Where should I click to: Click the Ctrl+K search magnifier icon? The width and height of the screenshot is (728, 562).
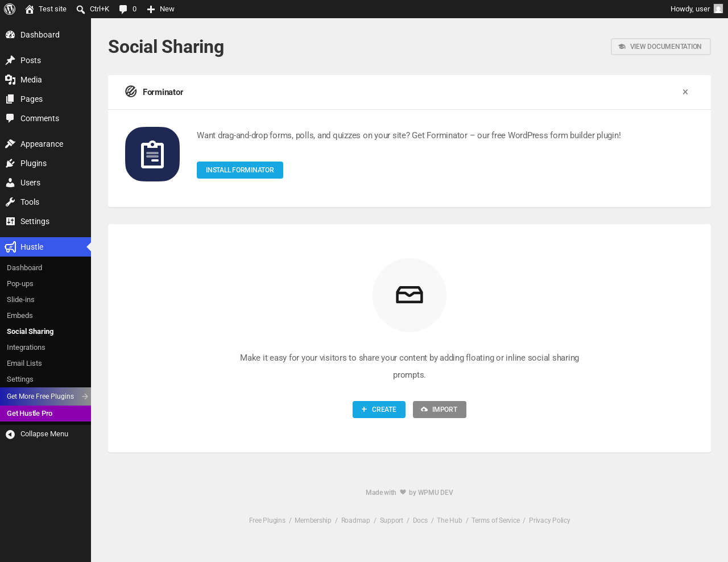pos(81,9)
